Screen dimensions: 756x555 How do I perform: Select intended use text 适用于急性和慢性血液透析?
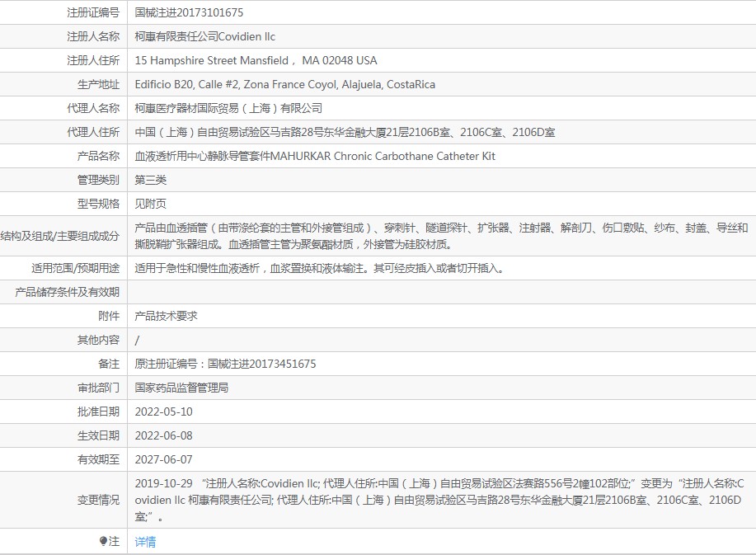click(x=197, y=268)
